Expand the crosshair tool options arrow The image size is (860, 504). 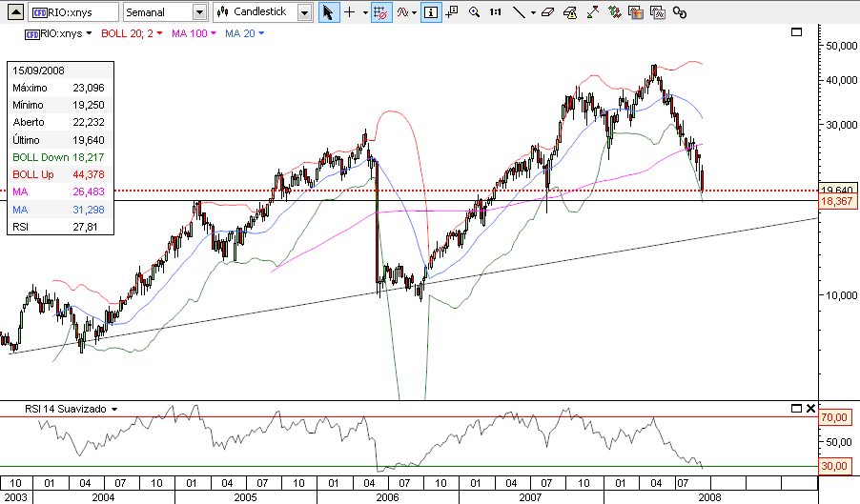coord(365,12)
